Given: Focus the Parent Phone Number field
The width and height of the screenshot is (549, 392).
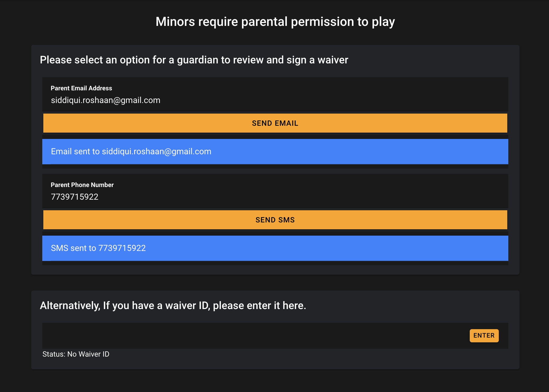Looking at the screenshot, I should point(275,191).
